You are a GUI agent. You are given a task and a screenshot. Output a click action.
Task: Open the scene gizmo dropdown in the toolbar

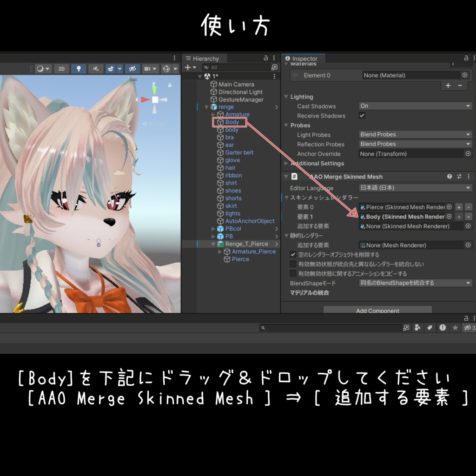(x=174, y=68)
